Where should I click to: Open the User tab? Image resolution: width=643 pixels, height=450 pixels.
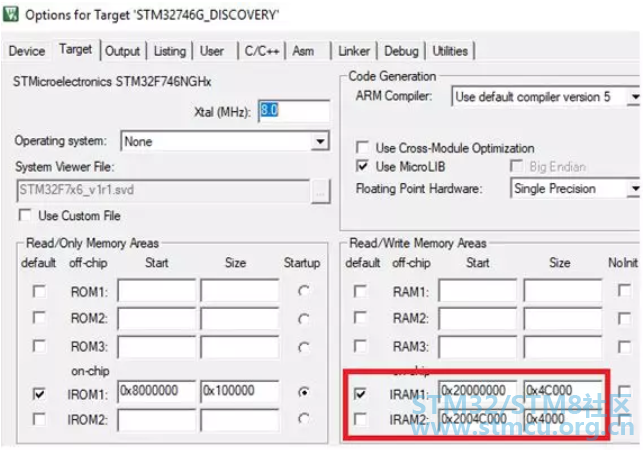click(x=212, y=51)
